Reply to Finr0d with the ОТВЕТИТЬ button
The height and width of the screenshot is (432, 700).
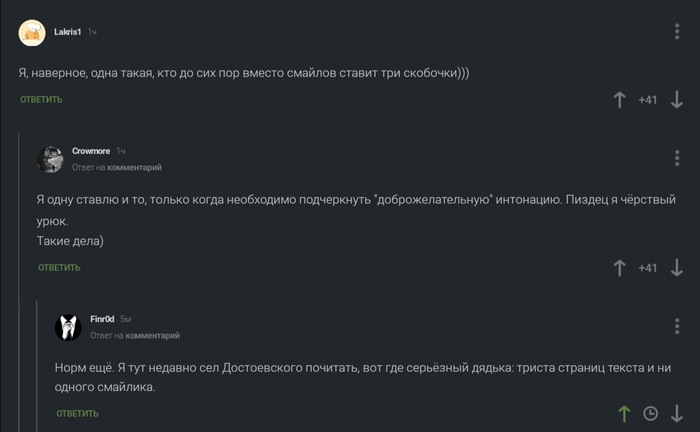[x=78, y=413]
